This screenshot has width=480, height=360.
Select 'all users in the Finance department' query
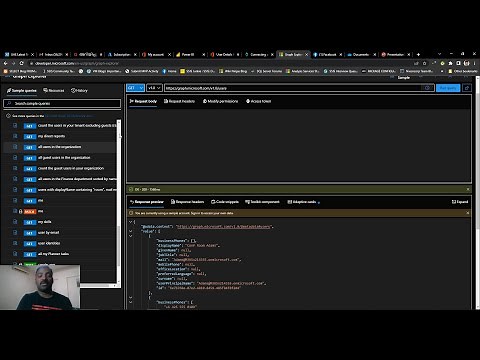tap(77, 179)
